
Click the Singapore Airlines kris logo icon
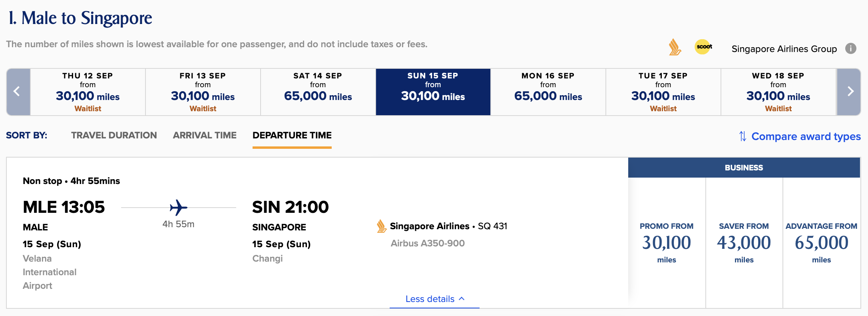(675, 48)
